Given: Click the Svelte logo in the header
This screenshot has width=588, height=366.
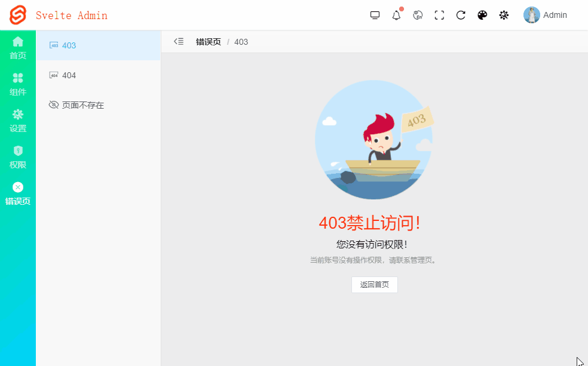Looking at the screenshot, I should click(x=17, y=15).
